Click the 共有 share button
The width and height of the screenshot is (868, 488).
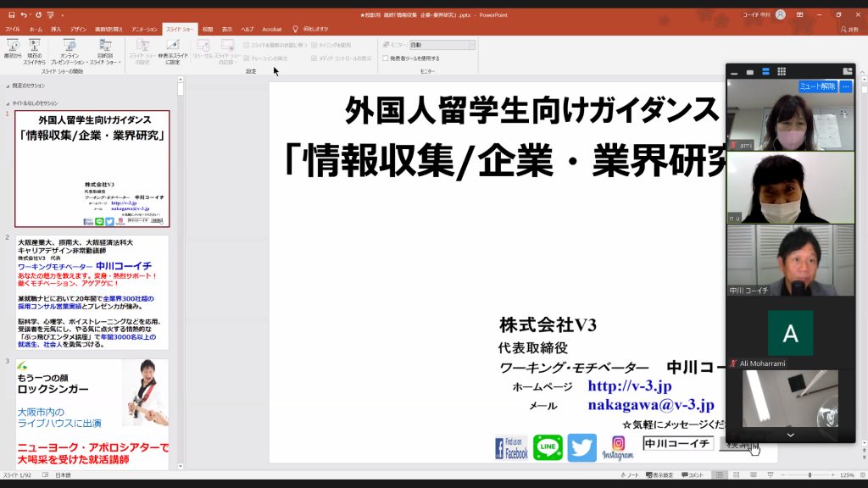point(848,29)
